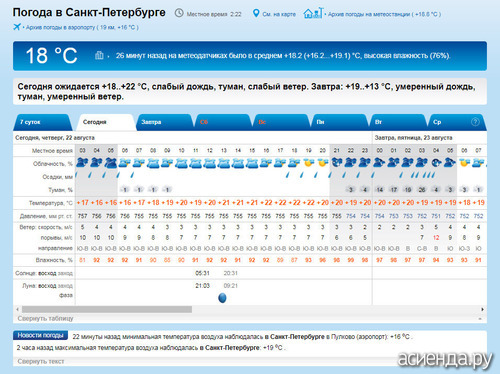
Task: Click the Ю-З wind direction cell
Action: [x=464, y=248]
